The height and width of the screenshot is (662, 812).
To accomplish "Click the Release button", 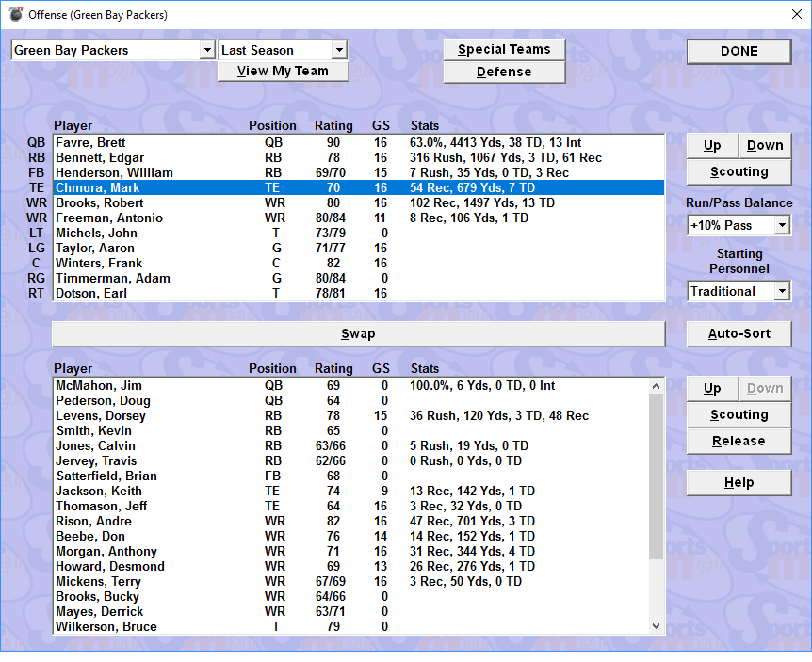I will [x=739, y=441].
